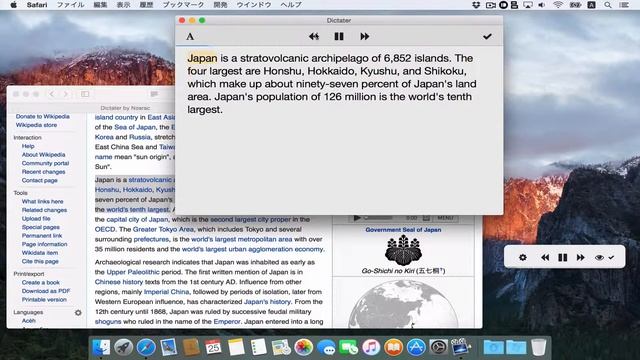Open Contacts from the Dock

click(x=191, y=347)
